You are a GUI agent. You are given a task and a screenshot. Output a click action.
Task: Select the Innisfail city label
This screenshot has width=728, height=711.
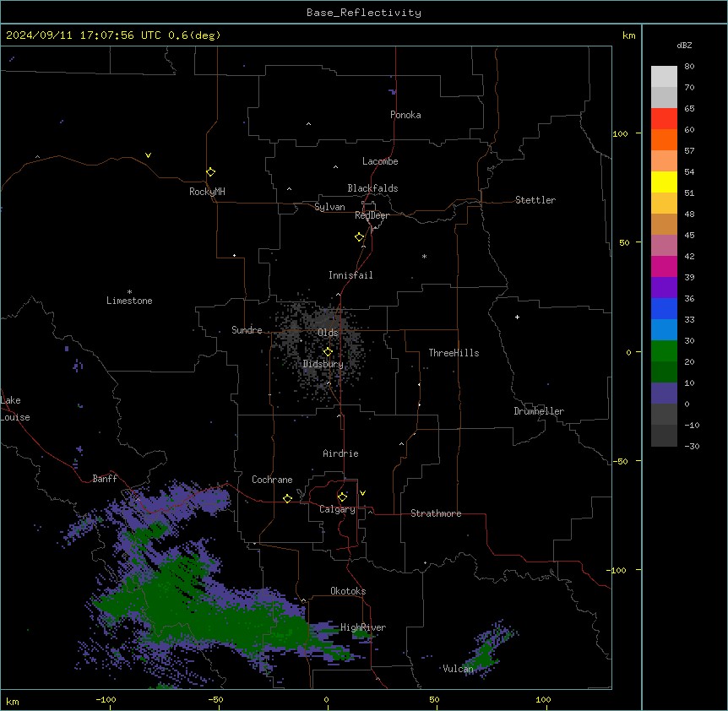pyautogui.click(x=350, y=275)
